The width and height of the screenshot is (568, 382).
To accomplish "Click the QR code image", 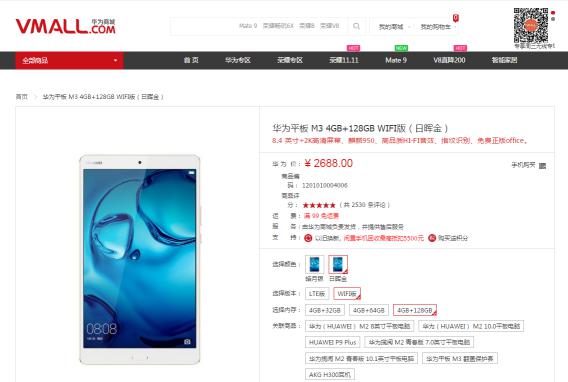I will tap(530, 25).
